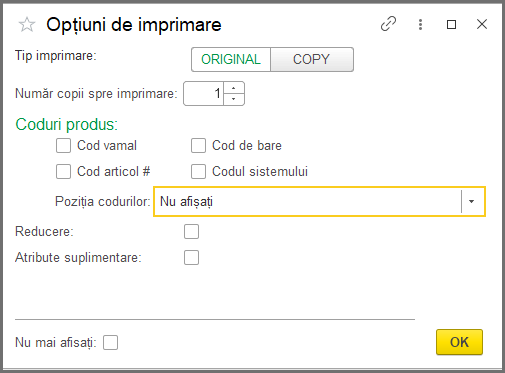
Task: Click the number of copies input field
Action: (203, 94)
